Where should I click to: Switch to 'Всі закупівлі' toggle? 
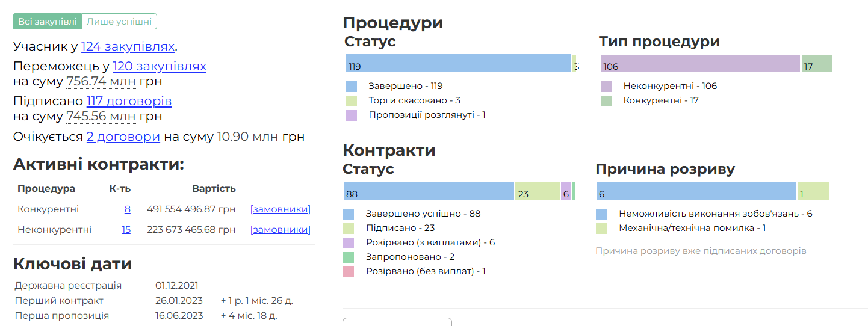pyautogui.click(x=47, y=22)
